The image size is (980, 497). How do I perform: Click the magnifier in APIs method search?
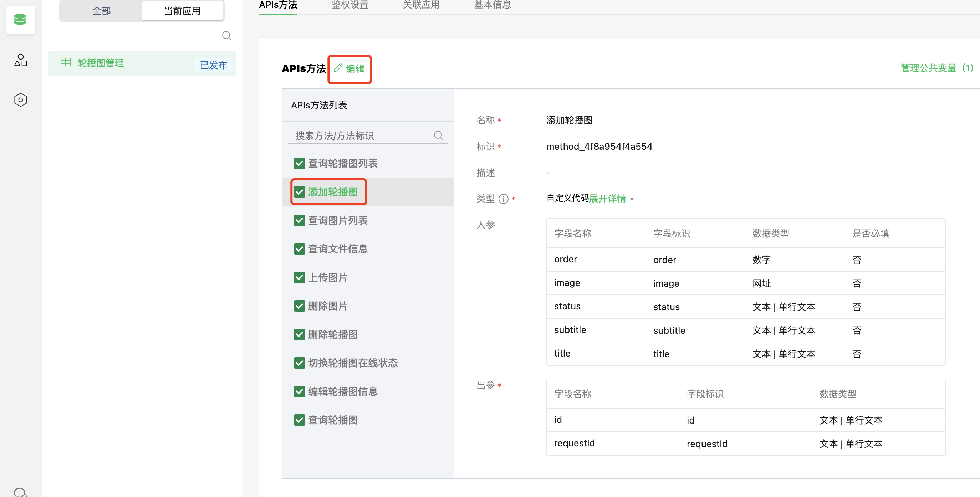pyautogui.click(x=438, y=135)
